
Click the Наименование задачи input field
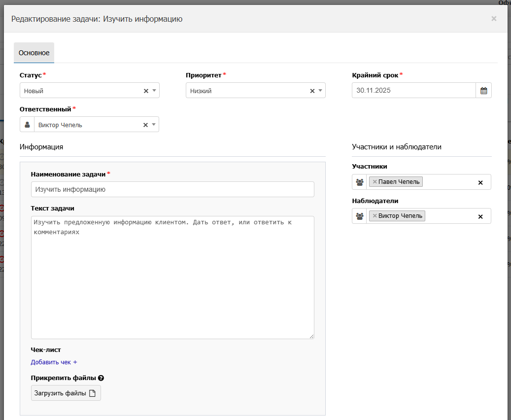(x=172, y=189)
